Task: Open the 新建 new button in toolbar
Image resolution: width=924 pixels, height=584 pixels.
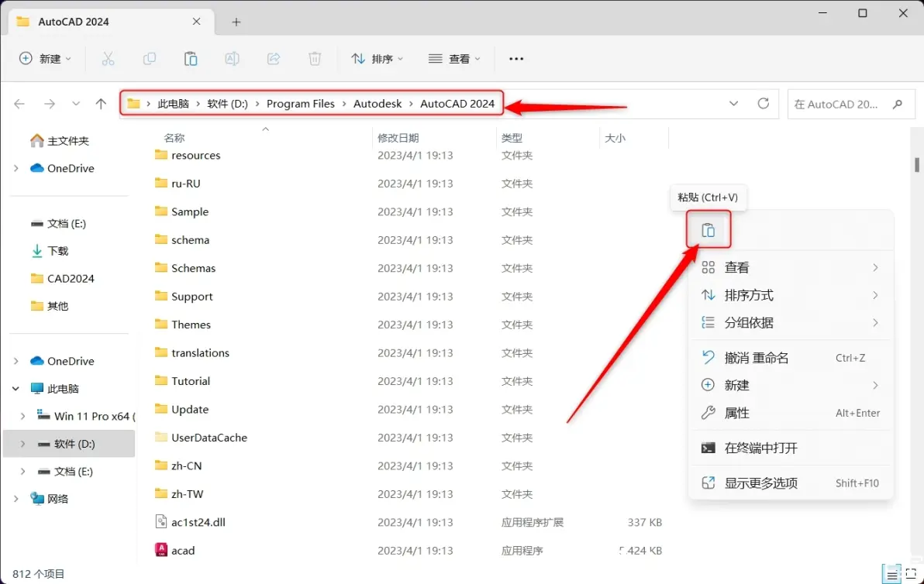Action: (46, 59)
